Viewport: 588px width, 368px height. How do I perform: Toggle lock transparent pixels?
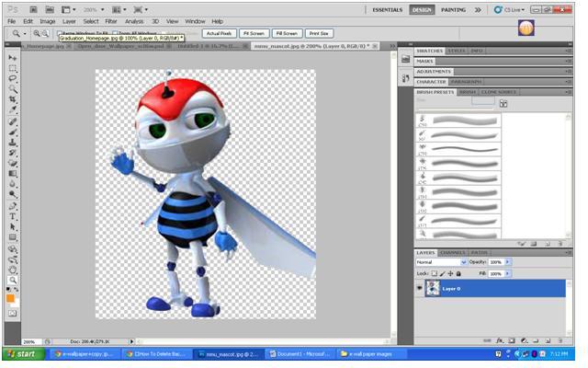(435, 273)
